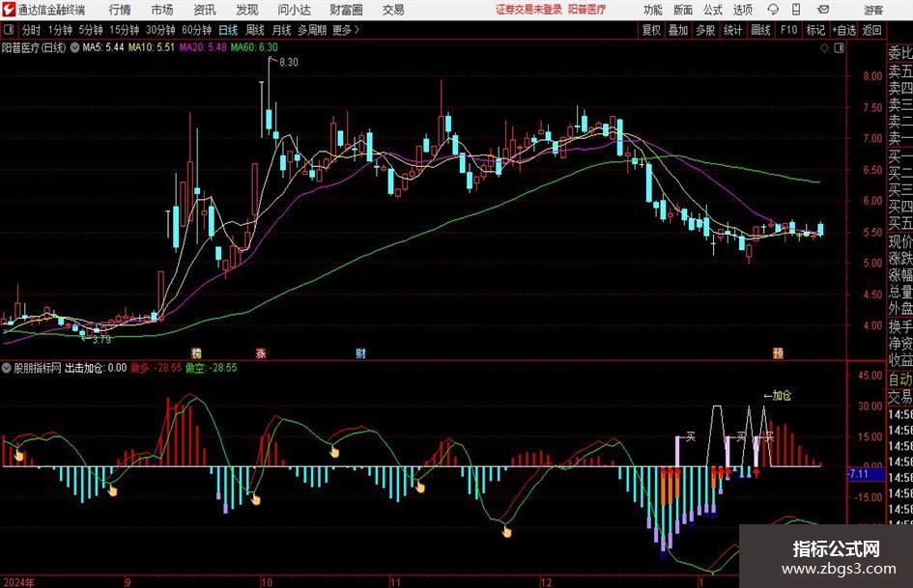Screen dimensions: 913x588
Task: Click the 涨 marker below the chart
Action: click(261, 352)
